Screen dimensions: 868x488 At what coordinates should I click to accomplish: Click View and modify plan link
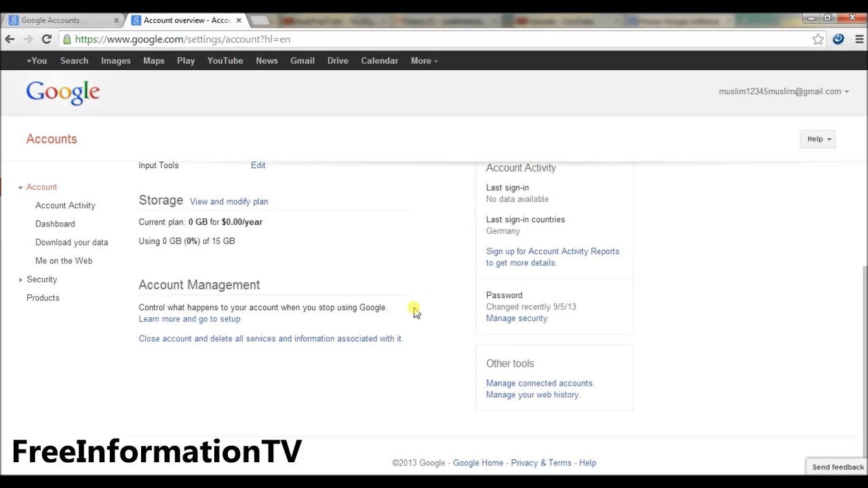pyautogui.click(x=229, y=201)
